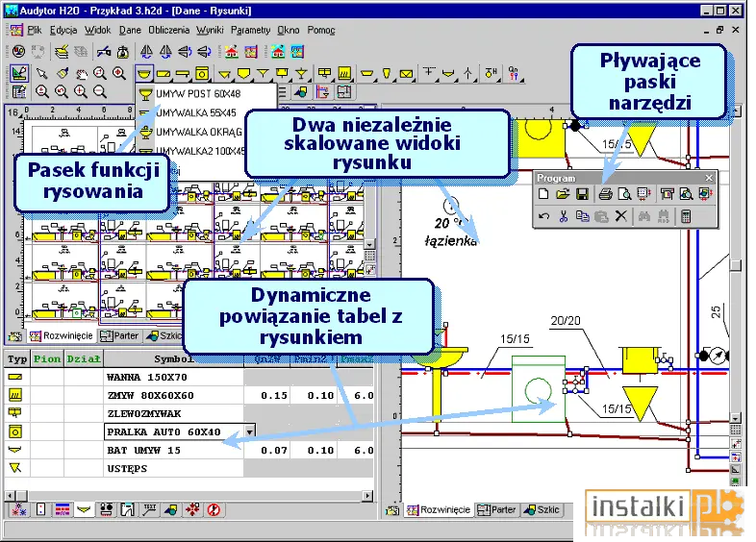Click the shapes tab icon at bottom left
The image size is (756, 542).
point(170,509)
